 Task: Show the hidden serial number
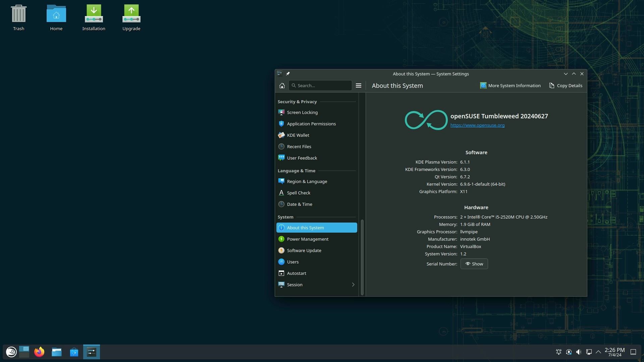pos(474,264)
